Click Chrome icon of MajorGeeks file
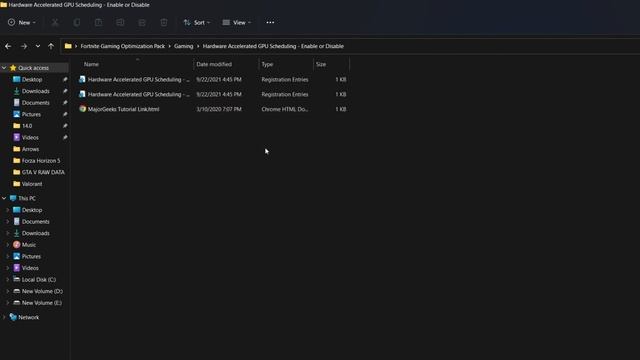 click(x=82, y=109)
